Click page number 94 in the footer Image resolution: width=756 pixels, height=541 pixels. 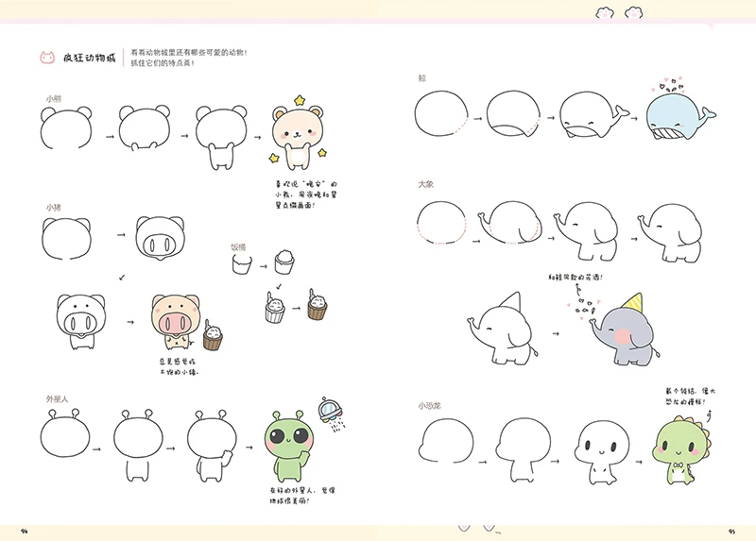(x=25, y=532)
